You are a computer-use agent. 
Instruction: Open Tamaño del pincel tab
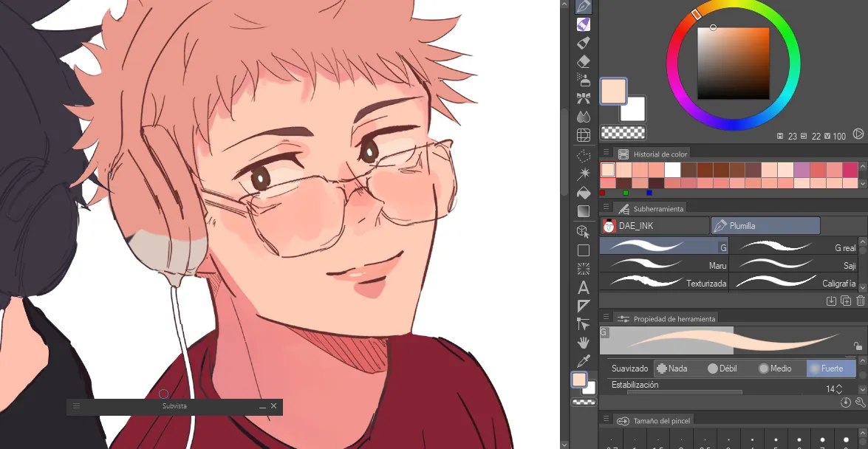[x=654, y=421]
